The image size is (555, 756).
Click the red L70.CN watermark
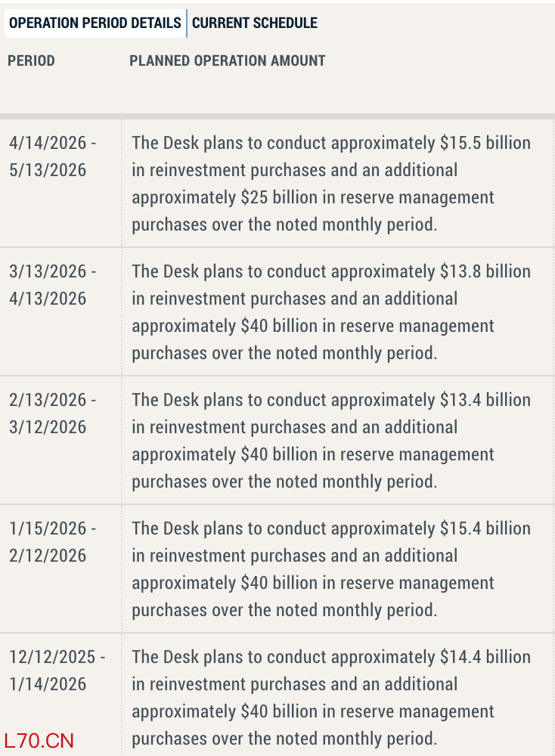(39, 740)
